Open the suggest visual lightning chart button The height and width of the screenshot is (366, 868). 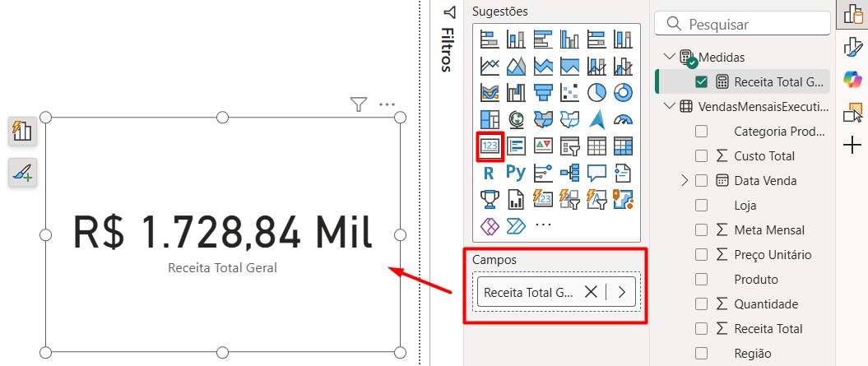[22, 132]
